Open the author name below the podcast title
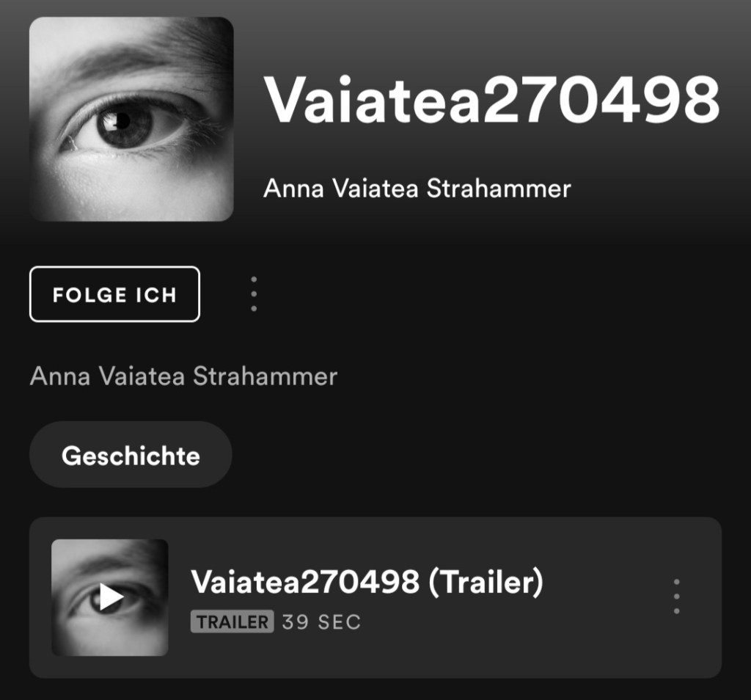The height and width of the screenshot is (700, 751). 417,189
